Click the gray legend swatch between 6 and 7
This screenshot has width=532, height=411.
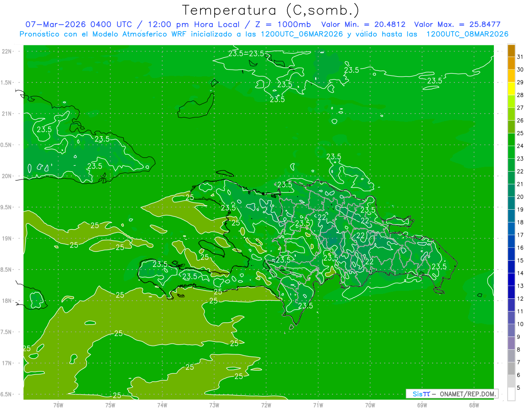511,369
